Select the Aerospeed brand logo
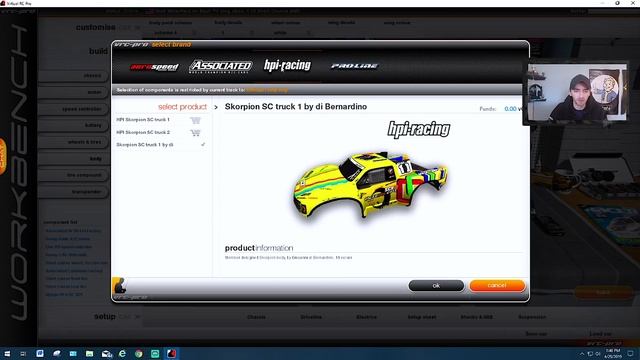 (154, 67)
